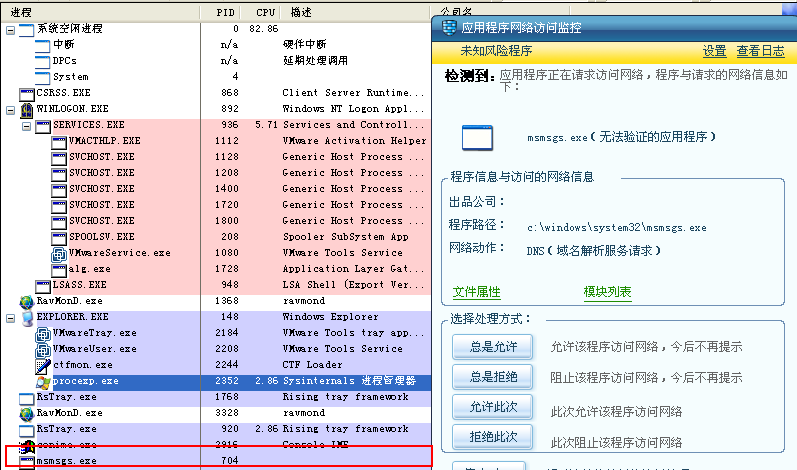The height and width of the screenshot is (470, 797).
Task: Click the WINLOGON.EXE process icon
Action: pyautogui.click(x=26, y=109)
